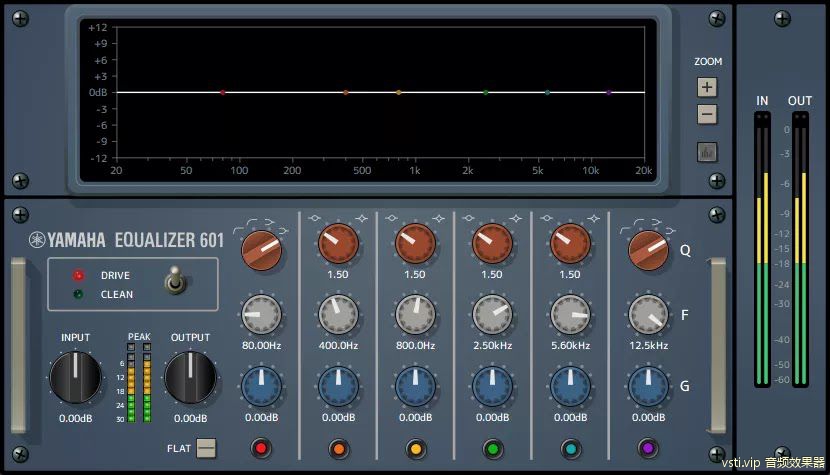Select the green band point on EQ graph
Image resolution: width=830 pixels, height=475 pixels.
coord(486,92)
